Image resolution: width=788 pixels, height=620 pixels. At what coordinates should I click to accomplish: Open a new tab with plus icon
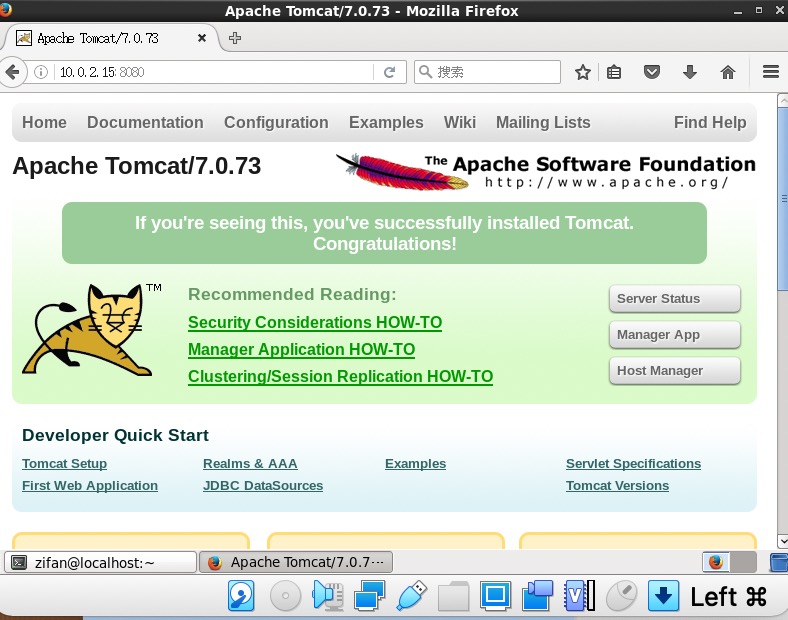coord(235,38)
